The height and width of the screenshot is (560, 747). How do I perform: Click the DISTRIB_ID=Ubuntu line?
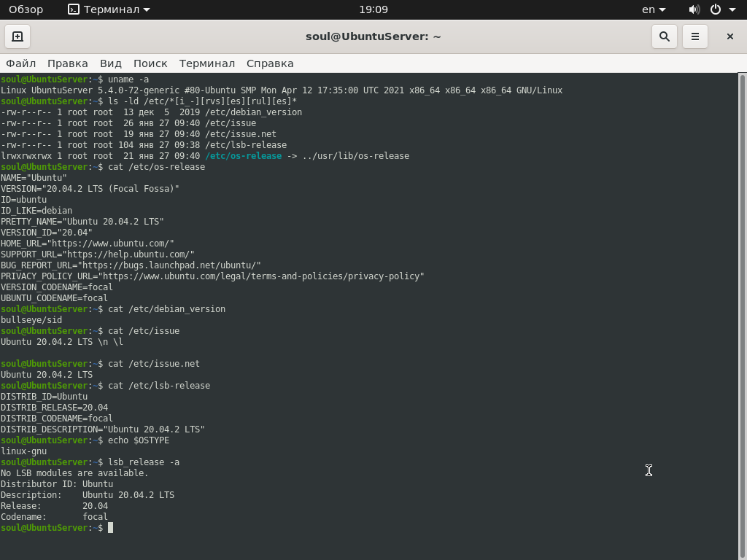coord(44,397)
